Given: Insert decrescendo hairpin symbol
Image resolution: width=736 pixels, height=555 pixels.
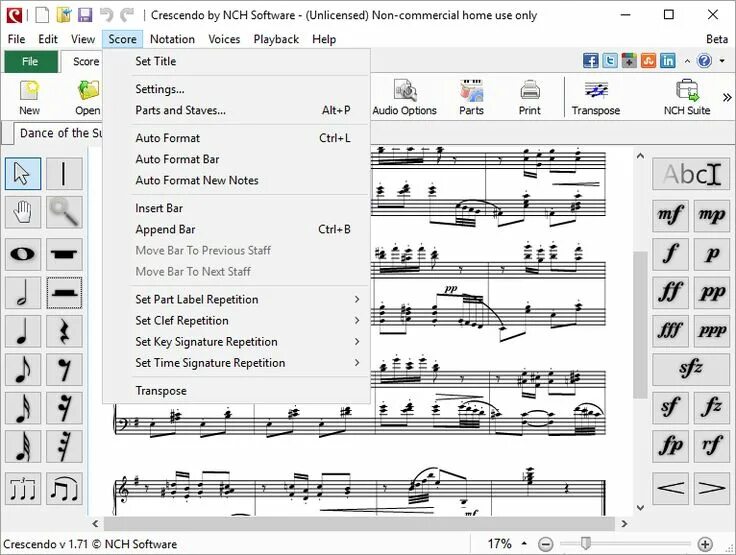Looking at the screenshot, I should 712,488.
